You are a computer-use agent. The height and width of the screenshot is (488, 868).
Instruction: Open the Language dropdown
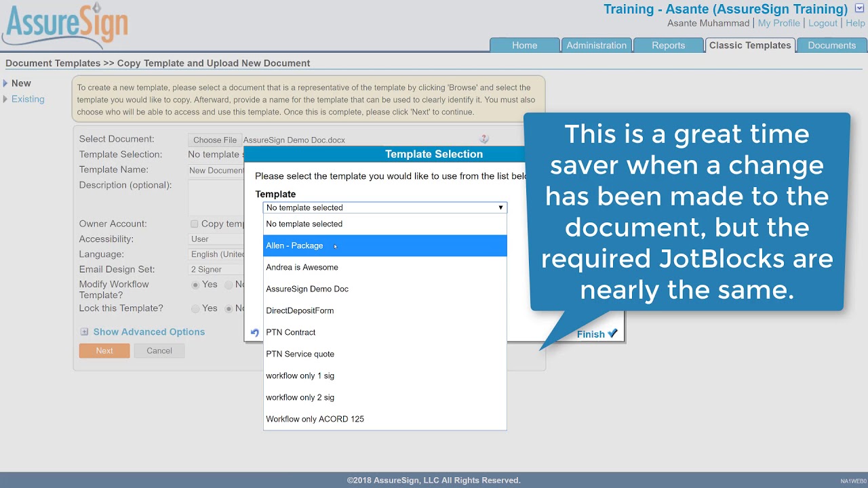(216, 254)
